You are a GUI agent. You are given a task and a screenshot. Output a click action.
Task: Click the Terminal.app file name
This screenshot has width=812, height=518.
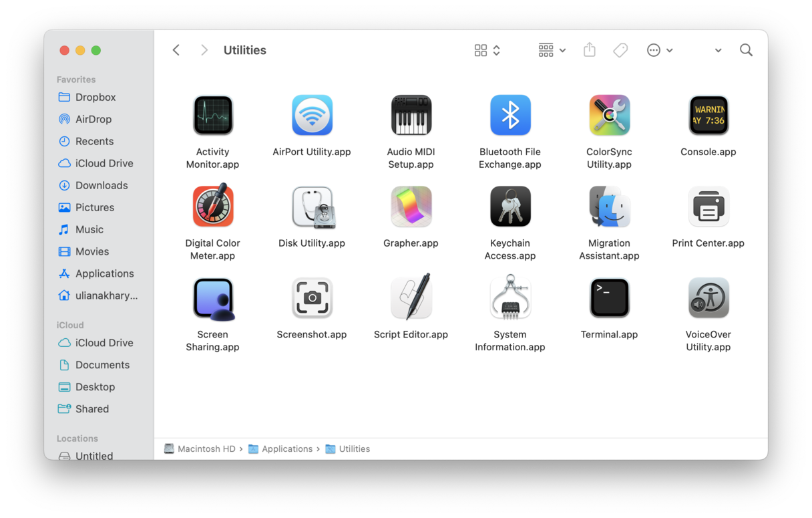pyautogui.click(x=609, y=334)
